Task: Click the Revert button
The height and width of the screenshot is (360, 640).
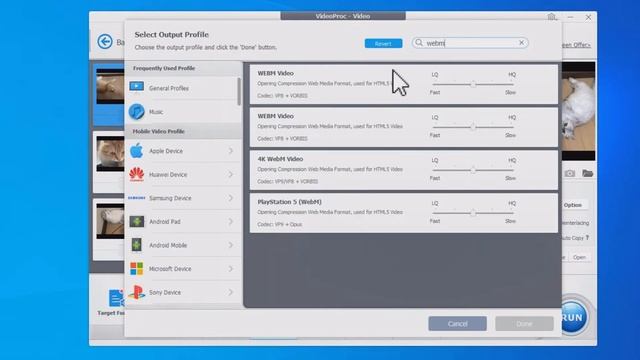Action: click(383, 43)
